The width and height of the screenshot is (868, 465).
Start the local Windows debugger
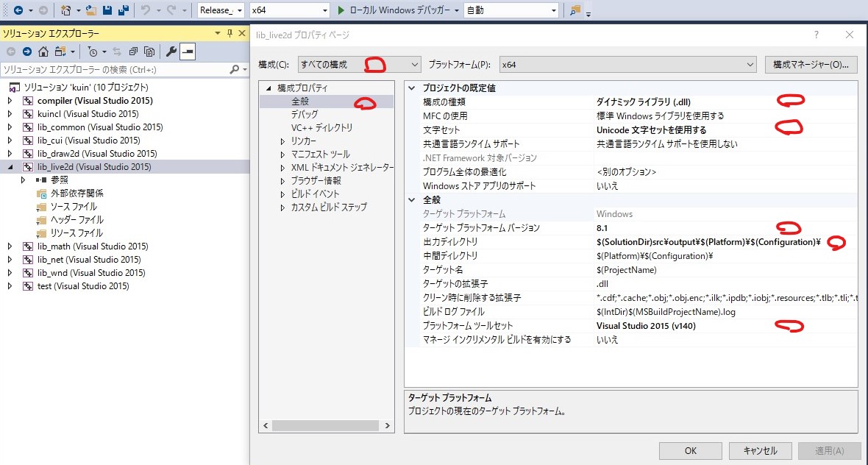tap(394, 10)
